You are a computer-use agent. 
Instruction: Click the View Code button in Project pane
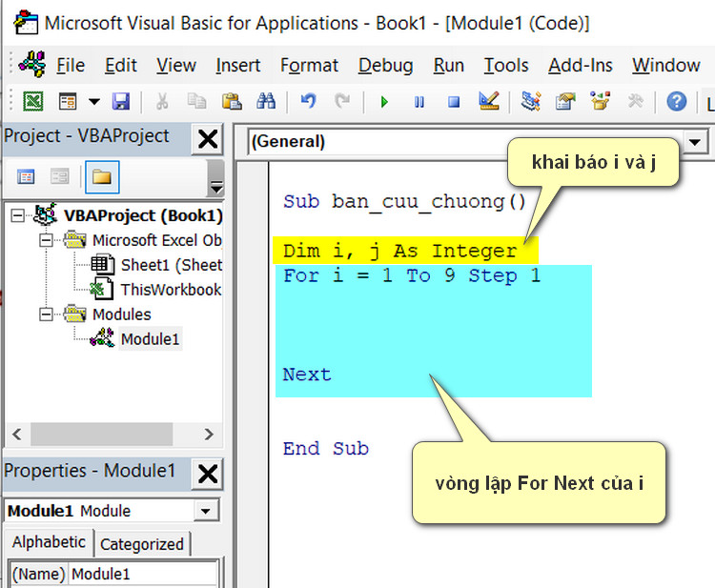pyautogui.click(x=27, y=176)
